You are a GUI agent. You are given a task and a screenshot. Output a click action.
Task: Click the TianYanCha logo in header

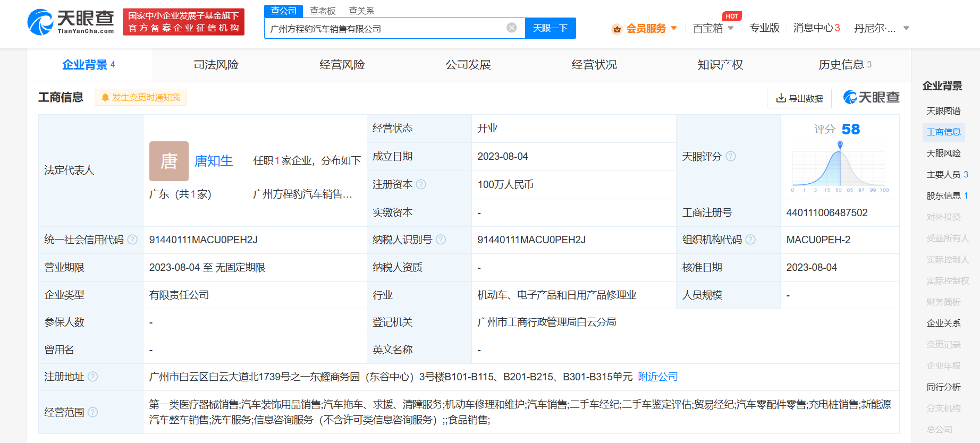click(71, 22)
